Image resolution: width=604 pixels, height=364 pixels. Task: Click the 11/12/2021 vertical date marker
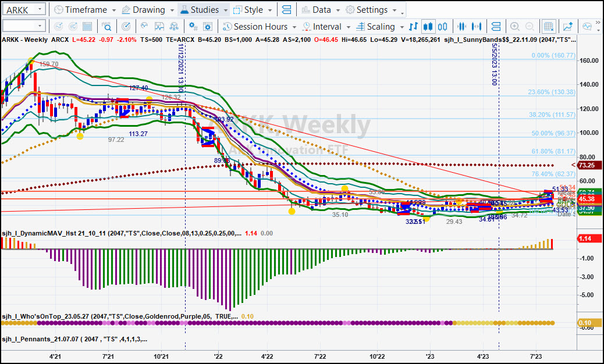181,69
